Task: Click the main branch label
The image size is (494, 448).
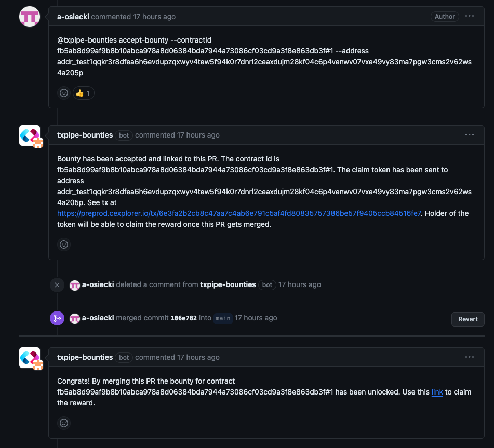Action: click(x=223, y=318)
